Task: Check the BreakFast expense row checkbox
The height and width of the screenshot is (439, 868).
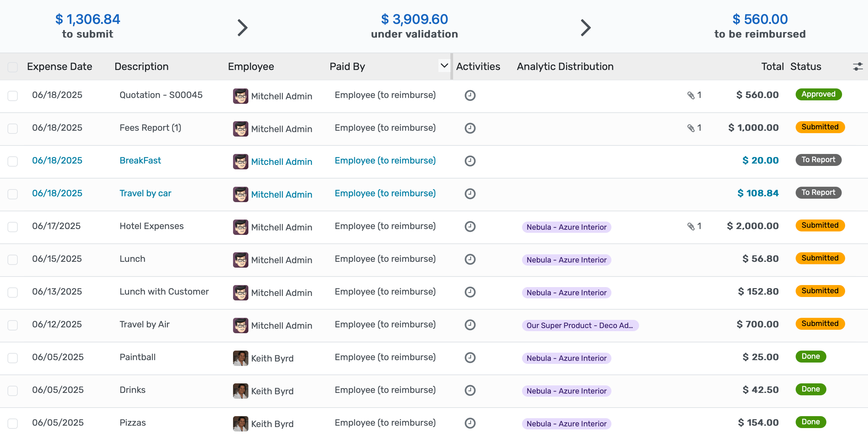Action: coord(13,161)
